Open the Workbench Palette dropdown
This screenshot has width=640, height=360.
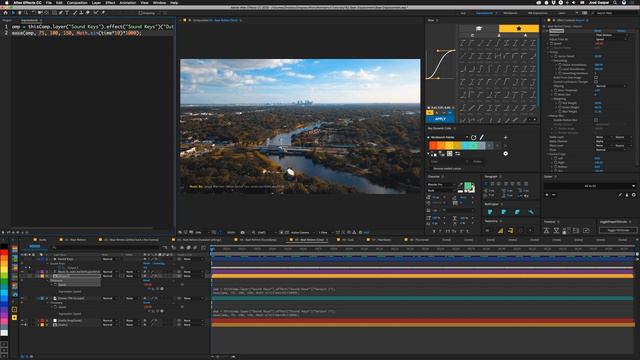pyautogui.click(x=449, y=138)
